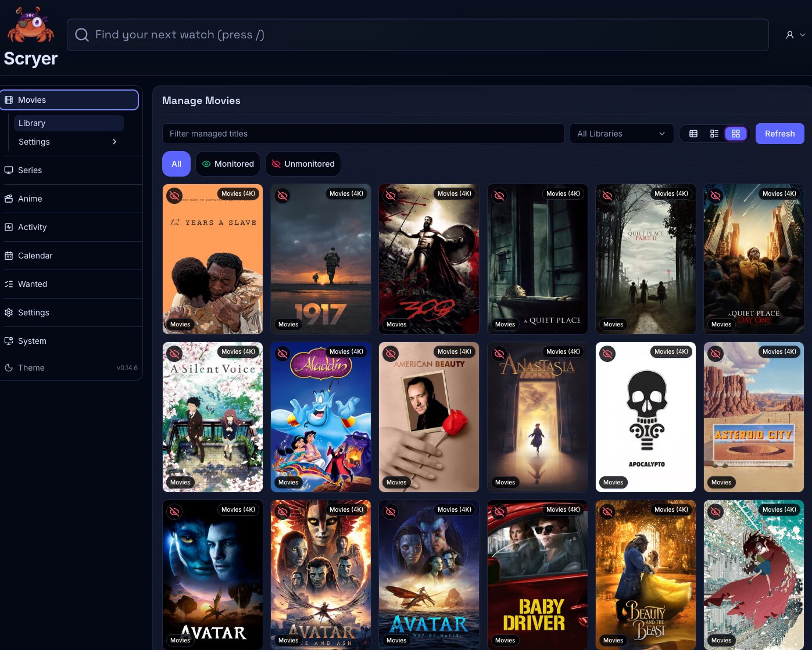Click the Activity pulse icon

click(x=9, y=227)
